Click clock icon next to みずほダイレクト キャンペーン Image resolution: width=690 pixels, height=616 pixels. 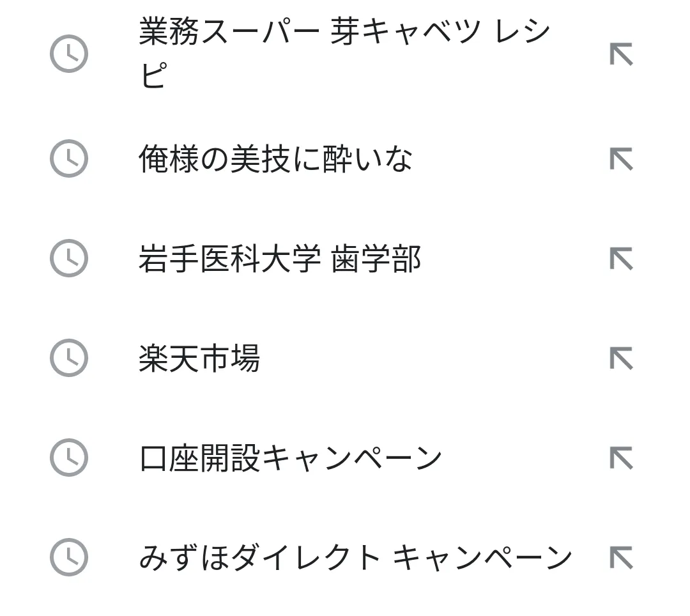click(69, 557)
